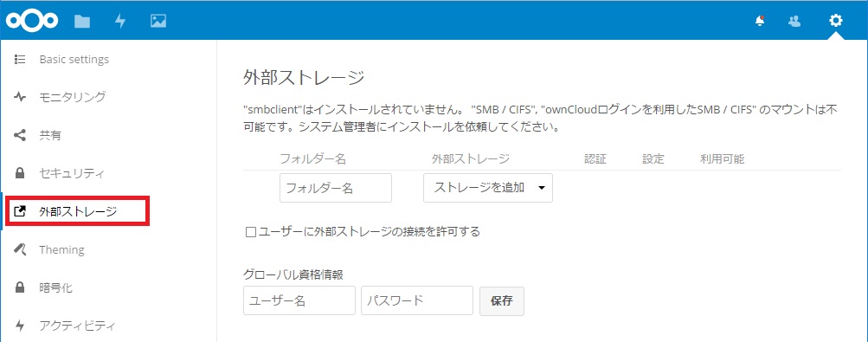The width and height of the screenshot is (868, 342).
Task: Click the フォルダー名 column header
Action: [x=312, y=159]
